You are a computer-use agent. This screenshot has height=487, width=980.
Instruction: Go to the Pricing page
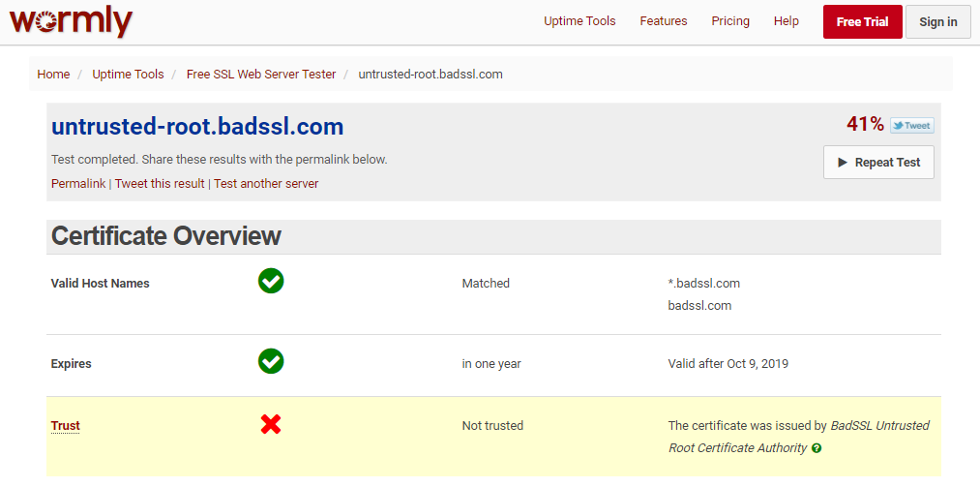tap(730, 21)
